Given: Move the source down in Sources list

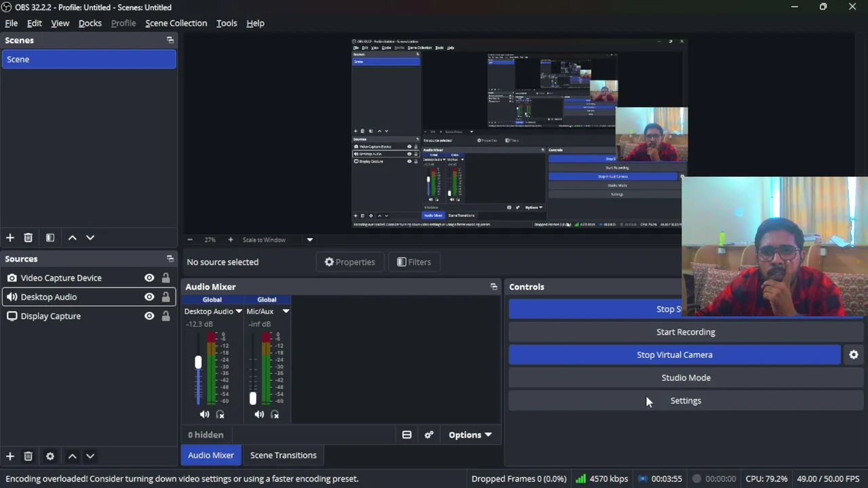Looking at the screenshot, I should pyautogui.click(x=90, y=456).
